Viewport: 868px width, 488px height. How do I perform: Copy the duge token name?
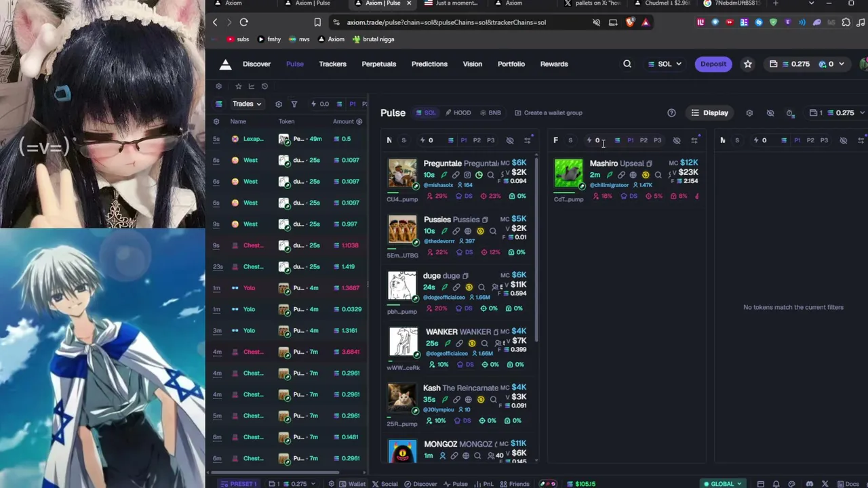[465, 276]
